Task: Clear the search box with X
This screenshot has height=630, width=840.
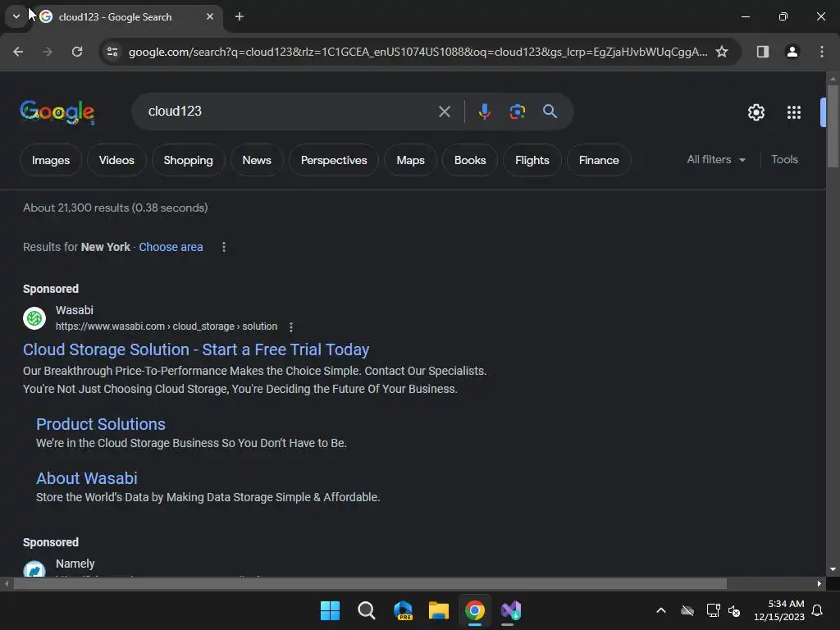Action: click(444, 112)
